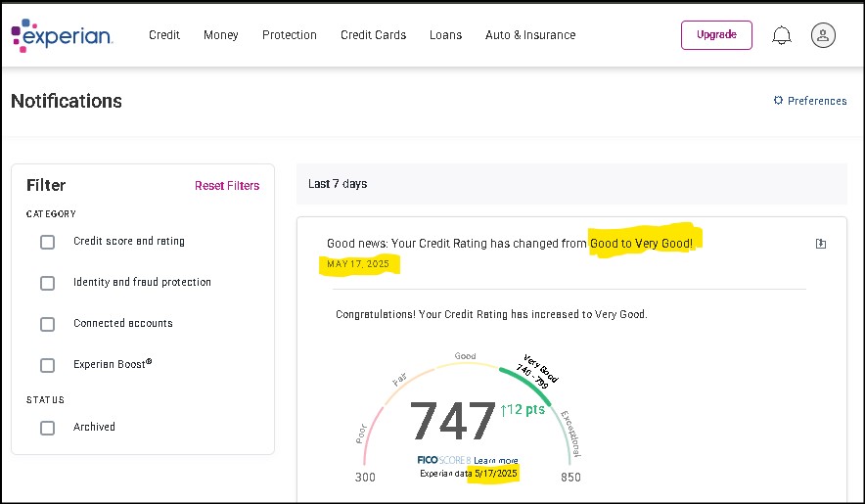The image size is (865, 504).
Task: Click the FICO Score 8 logo
Action: pyautogui.click(x=443, y=460)
